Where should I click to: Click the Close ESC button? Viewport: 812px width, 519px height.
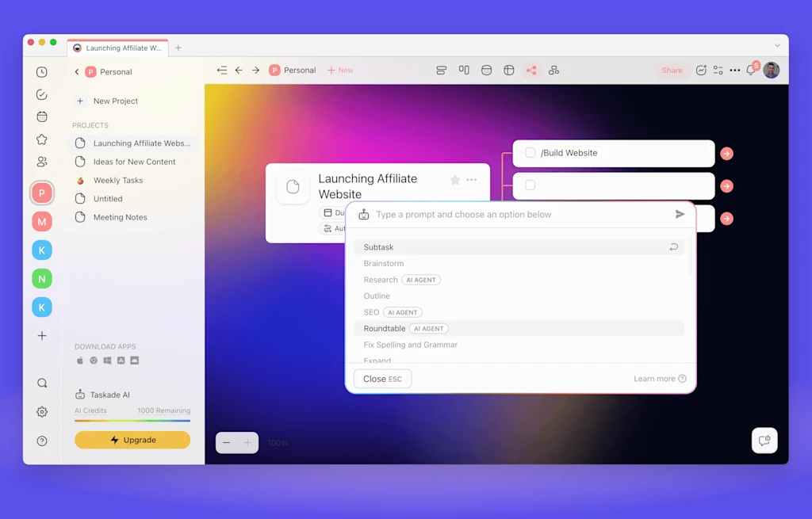point(383,379)
